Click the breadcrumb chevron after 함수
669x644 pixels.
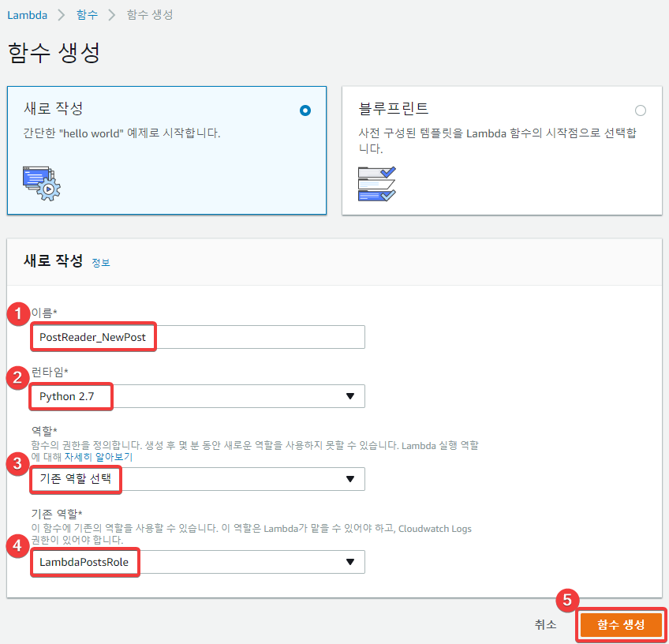(x=112, y=15)
